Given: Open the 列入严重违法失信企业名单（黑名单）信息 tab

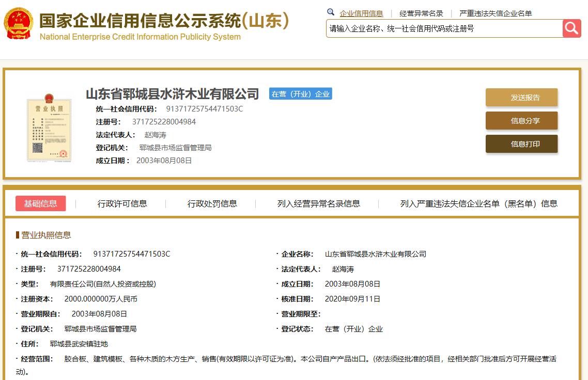Looking at the screenshot, I should [478, 203].
